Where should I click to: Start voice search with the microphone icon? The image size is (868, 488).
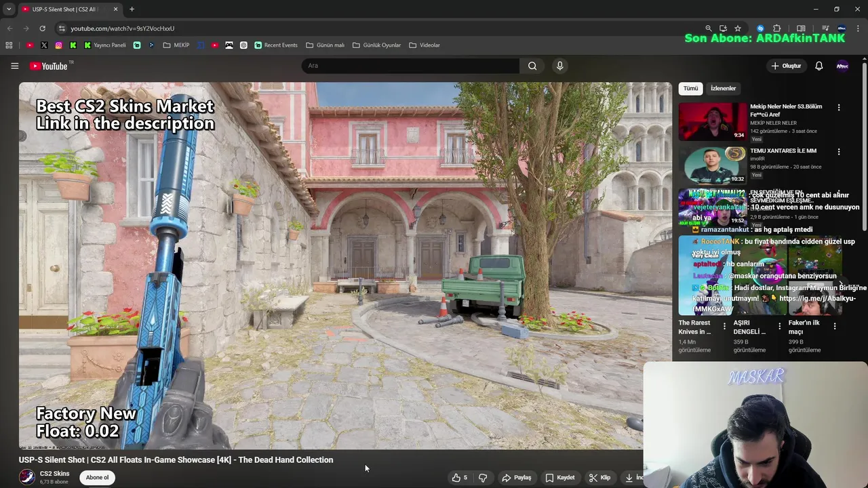pos(559,66)
